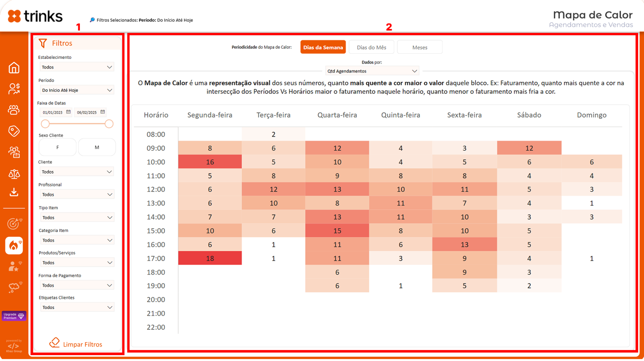Image resolution: width=644 pixels, height=361 pixels.
Task: Click the Monday 17:00 cell showing 18
Action: (210, 258)
